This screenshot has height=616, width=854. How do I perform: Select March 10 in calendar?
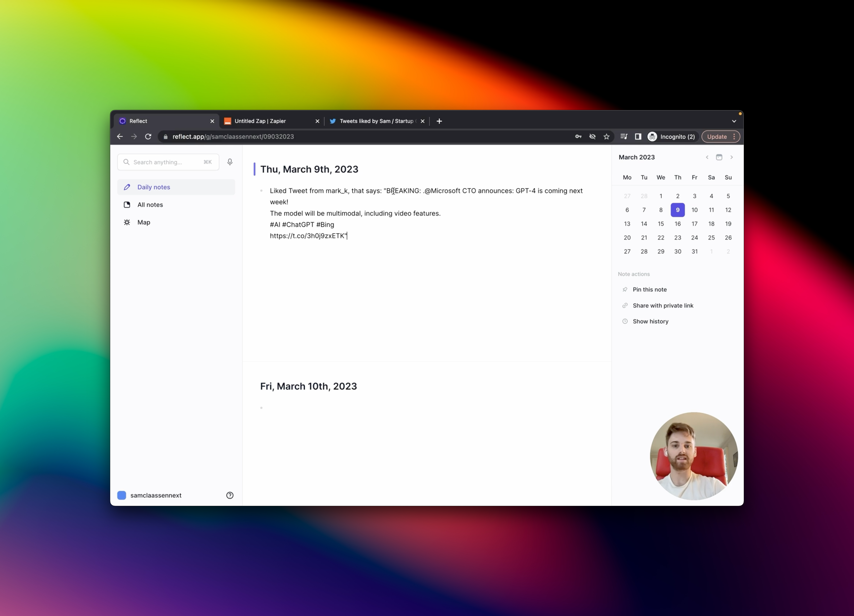point(694,210)
